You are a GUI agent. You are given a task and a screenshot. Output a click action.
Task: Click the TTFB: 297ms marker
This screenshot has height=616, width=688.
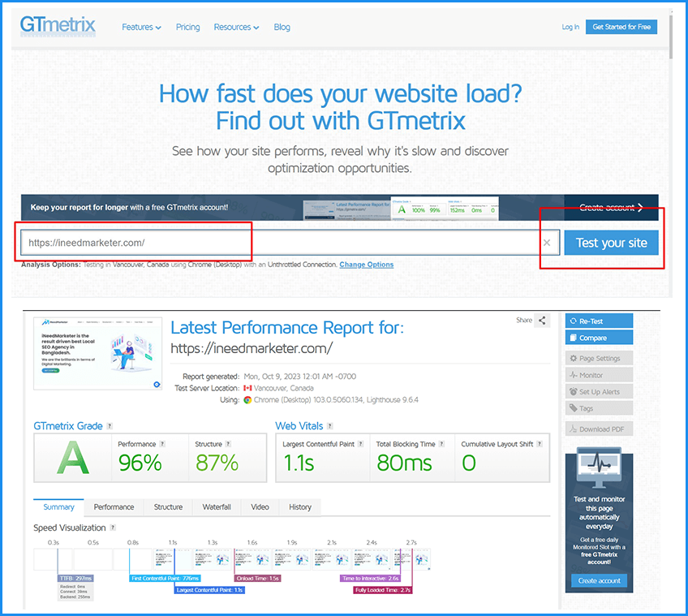pos(75,578)
